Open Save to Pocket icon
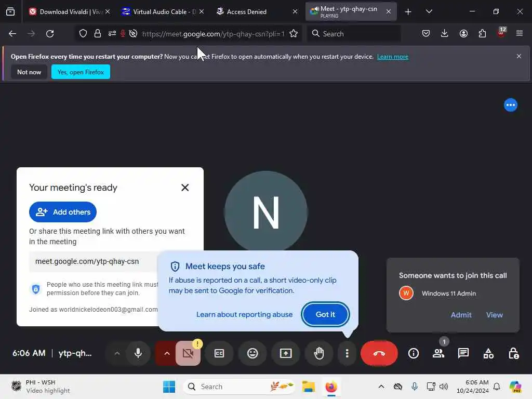 click(426, 34)
